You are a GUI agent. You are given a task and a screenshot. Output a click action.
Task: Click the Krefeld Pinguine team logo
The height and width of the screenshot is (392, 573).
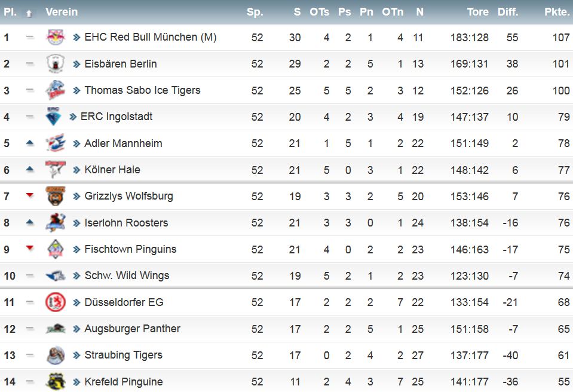tap(54, 381)
